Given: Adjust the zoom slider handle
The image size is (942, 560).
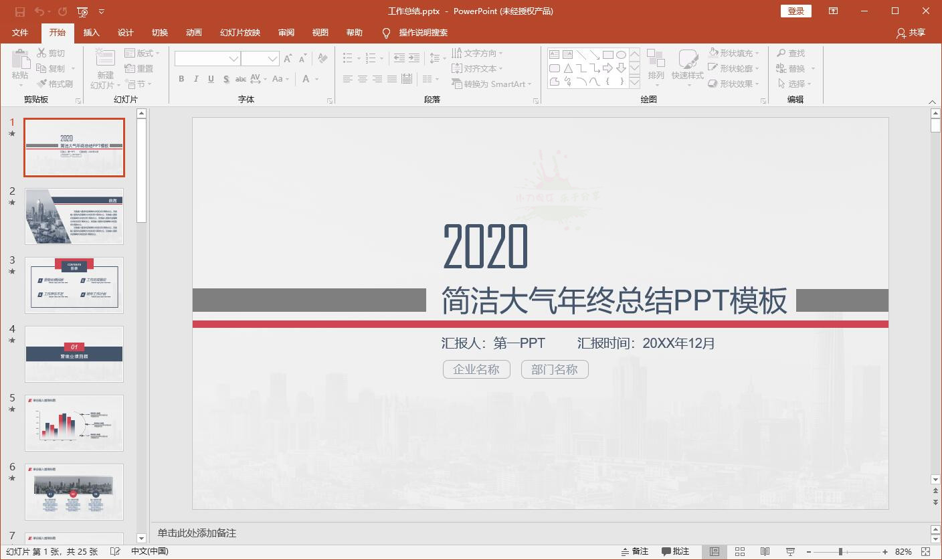Looking at the screenshot, I should [x=840, y=552].
